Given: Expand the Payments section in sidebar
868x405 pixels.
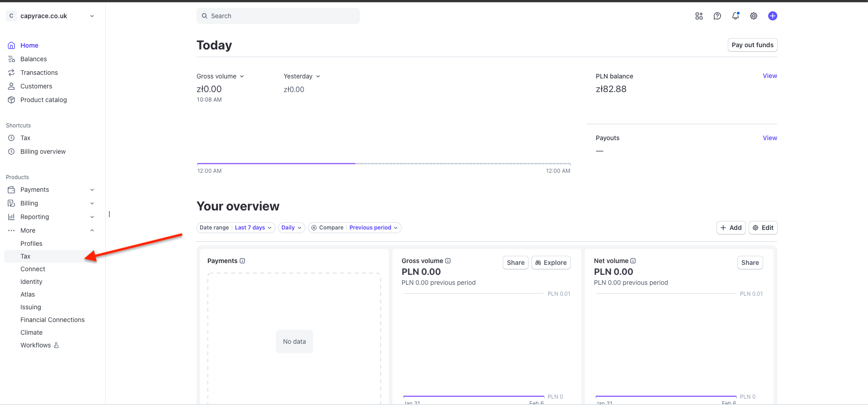Looking at the screenshot, I should (92, 190).
